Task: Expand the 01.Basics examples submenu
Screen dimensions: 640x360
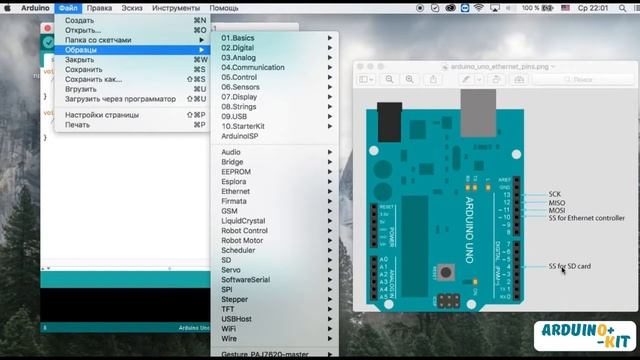Action: (x=275, y=38)
